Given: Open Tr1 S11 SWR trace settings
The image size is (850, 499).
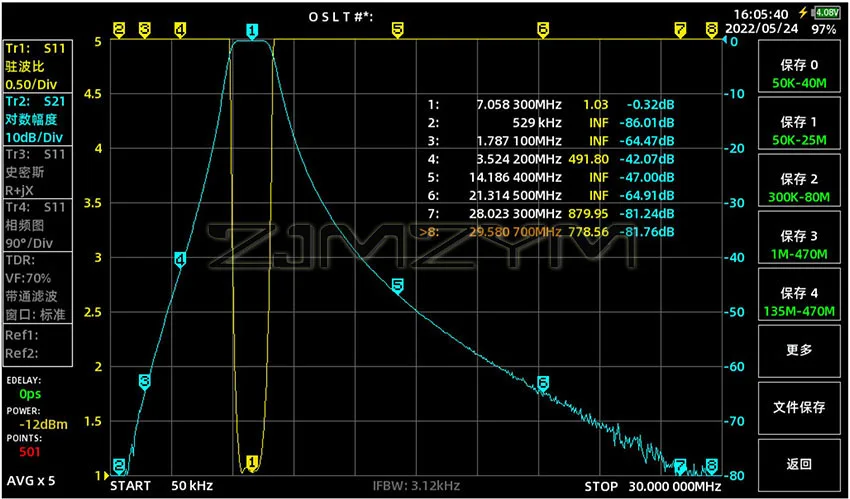Looking at the screenshot, I should tap(37, 67).
